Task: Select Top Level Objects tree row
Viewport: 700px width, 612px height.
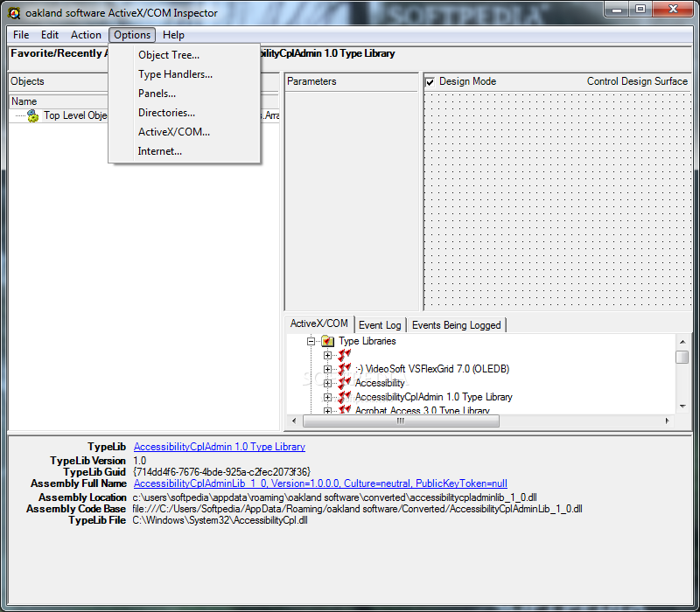Action: tap(75, 115)
